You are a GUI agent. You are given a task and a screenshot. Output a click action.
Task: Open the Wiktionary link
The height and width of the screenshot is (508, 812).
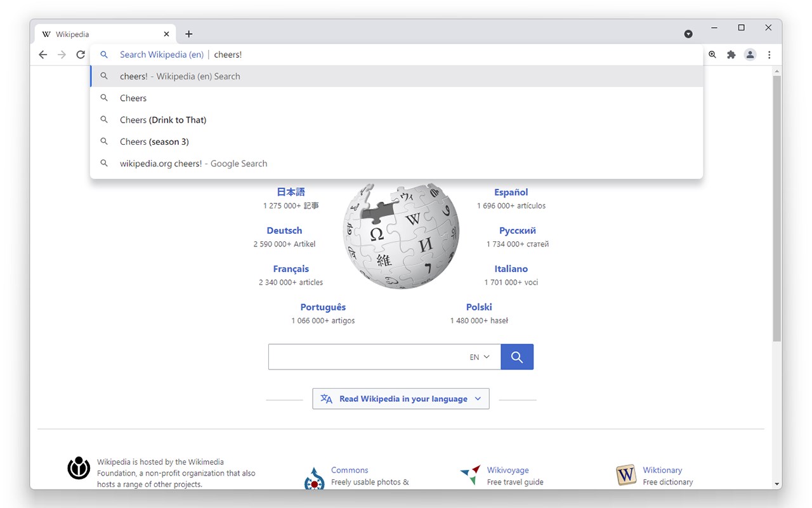click(662, 471)
